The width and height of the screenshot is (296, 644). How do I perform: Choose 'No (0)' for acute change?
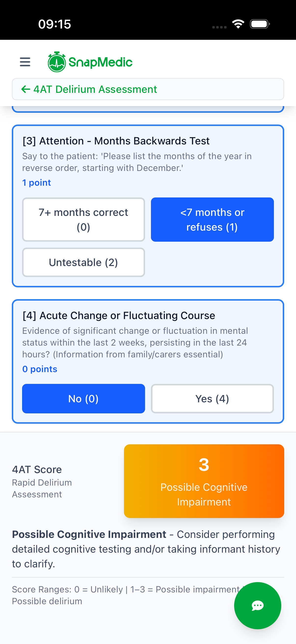(83, 398)
